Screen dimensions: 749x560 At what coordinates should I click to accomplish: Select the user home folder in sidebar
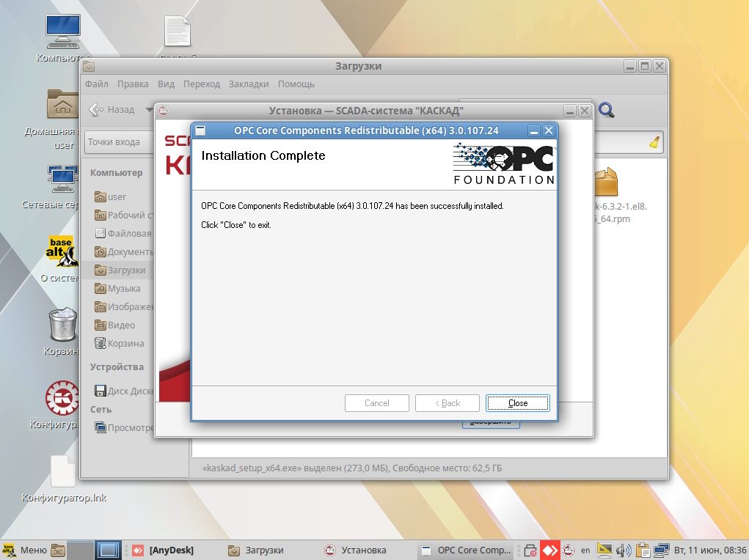click(116, 197)
